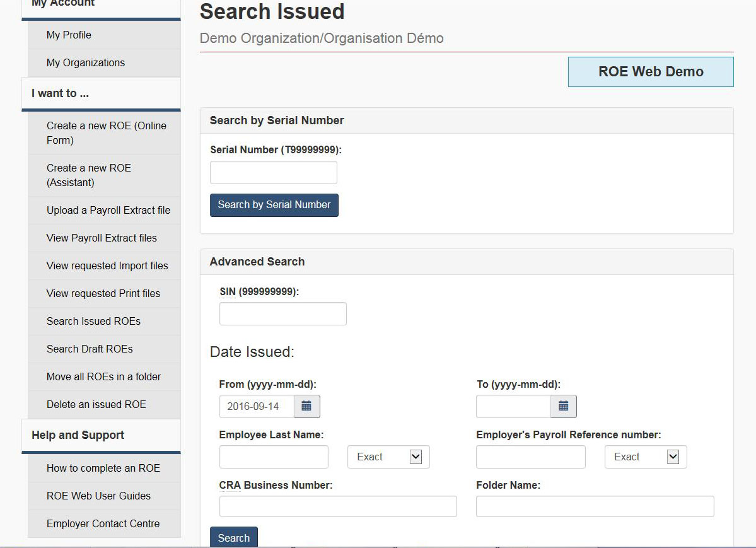Open the ROE Web User Guides
Image resolution: width=756 pixels, height=548 pixels.
pyautogui.click(x=98, y=496)
